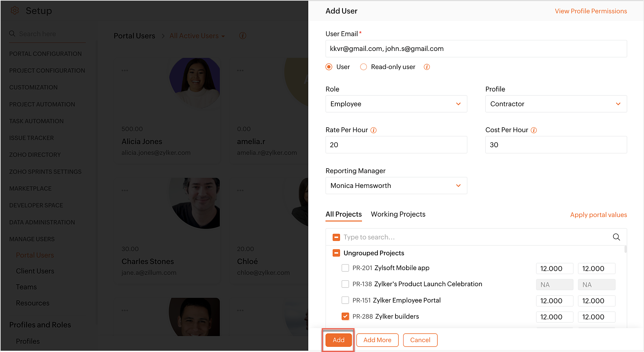644x352 pixels.
Task: Click the info icon beside Read-only user
Action: (x=427, y=67)
